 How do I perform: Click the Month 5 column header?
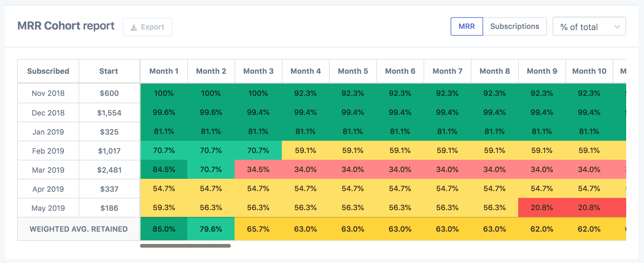click(x=353, y=71)
